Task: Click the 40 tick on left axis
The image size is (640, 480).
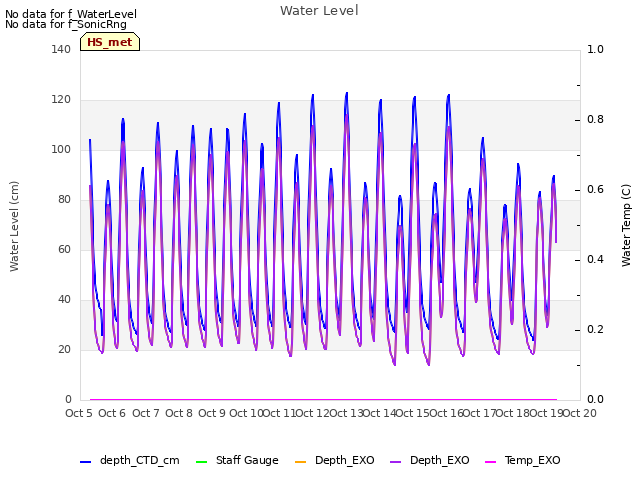Action: (x=64, y=300)
